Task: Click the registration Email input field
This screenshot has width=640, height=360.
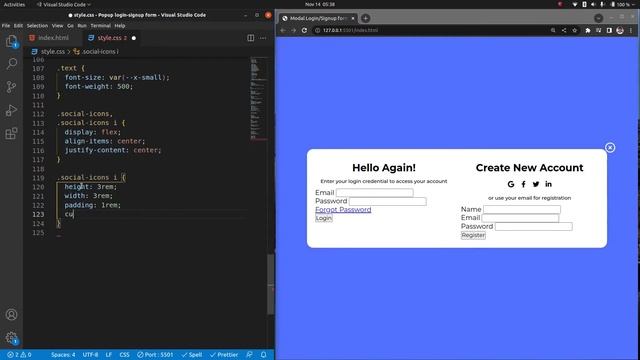Action: pyautogui.click(x=520, y=218)
